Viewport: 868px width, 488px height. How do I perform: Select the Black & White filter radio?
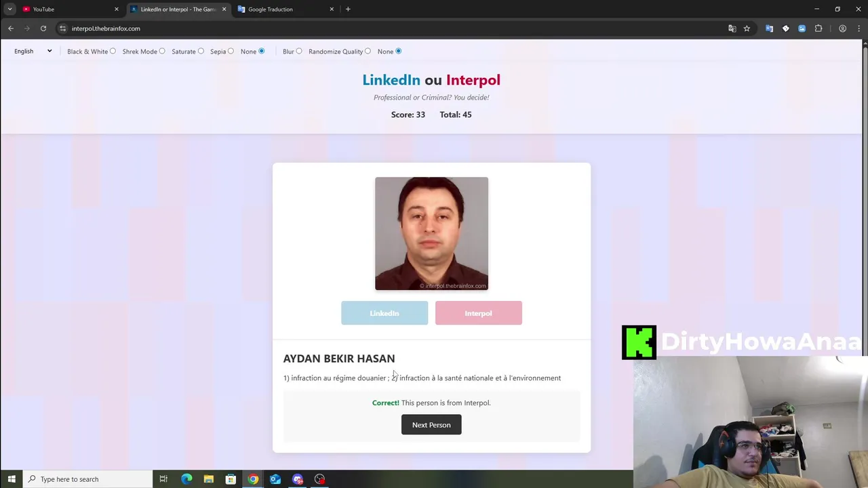[113, 52]
